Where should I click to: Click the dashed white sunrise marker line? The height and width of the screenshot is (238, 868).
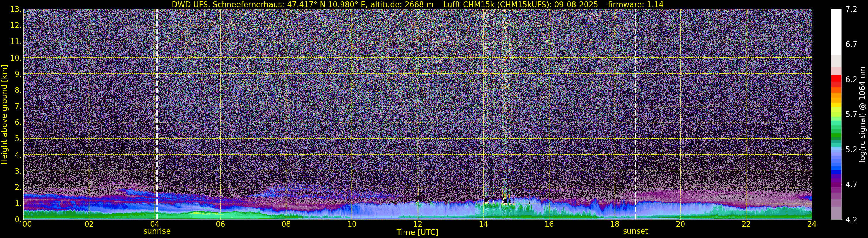tap(157, 114)
